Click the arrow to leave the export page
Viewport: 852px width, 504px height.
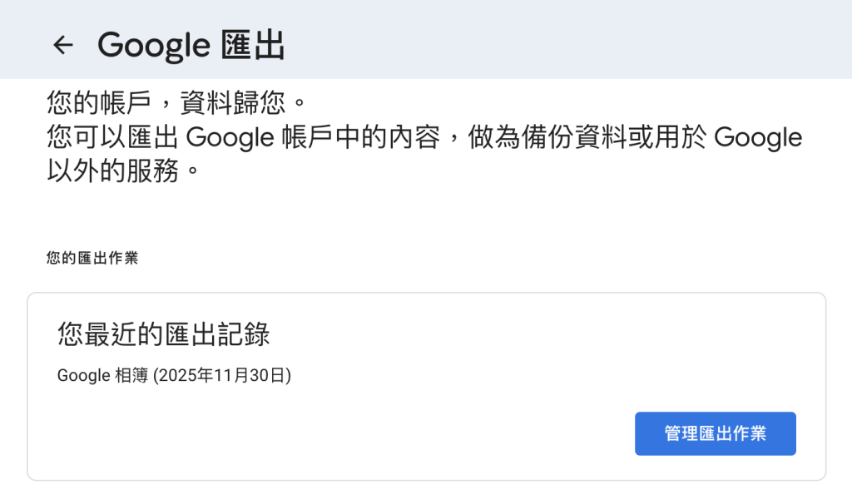[x=63, y=45]
